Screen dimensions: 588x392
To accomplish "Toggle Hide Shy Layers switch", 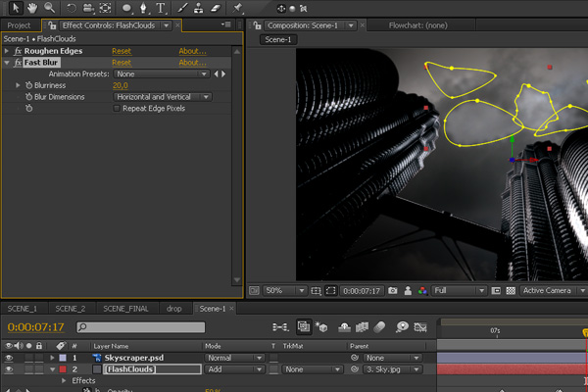I will (x=344, y=327).
